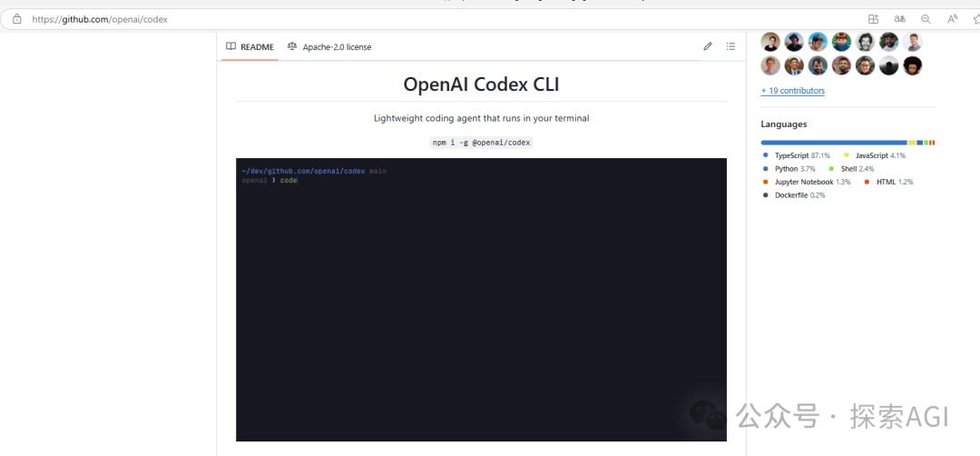The height and width of the screenshot is (456, 980).
Task: Click the npm i -g @openai/codex code snippet
Action: pos(481,143)
